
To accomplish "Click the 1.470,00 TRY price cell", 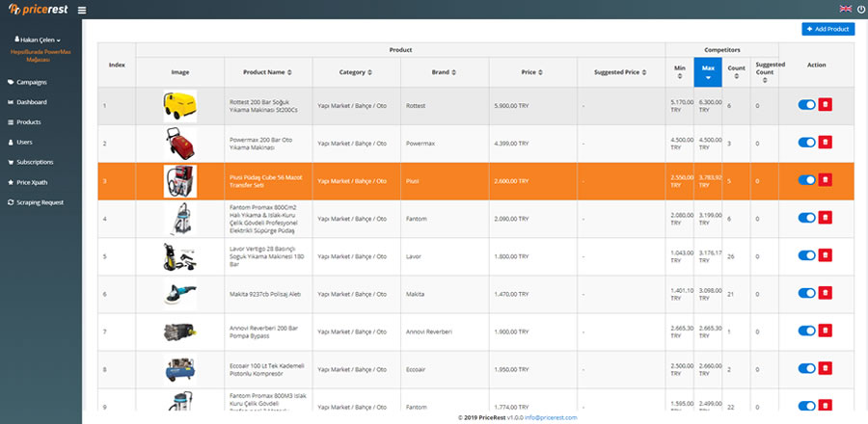I will tap(533, 294).
